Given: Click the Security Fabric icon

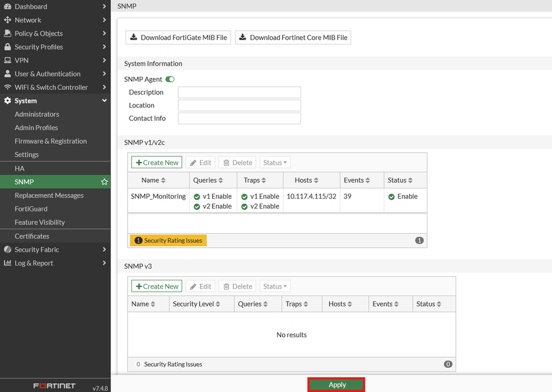Looking at the screenshot, I should point(8,250).
